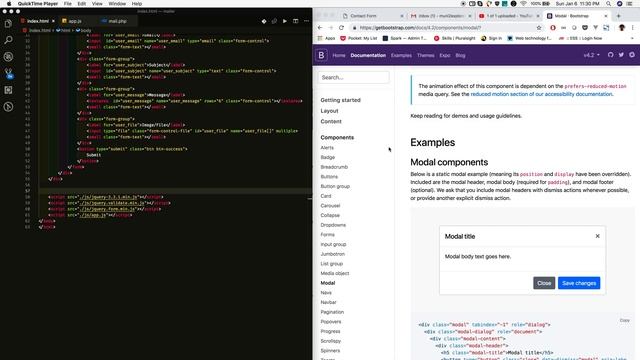Expand Getting started in docs sidebar
This screenshot has width=640, height=360.
[340, 100]
